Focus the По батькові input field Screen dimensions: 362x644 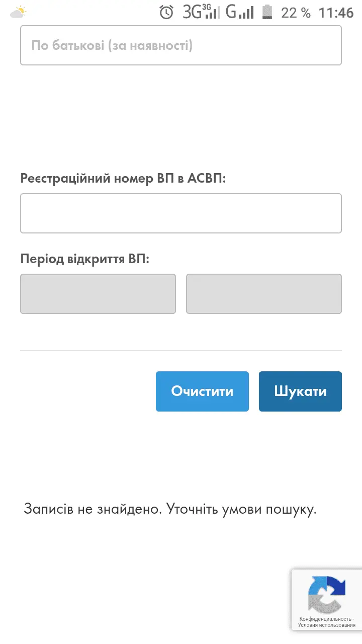(x=181, y=46)
